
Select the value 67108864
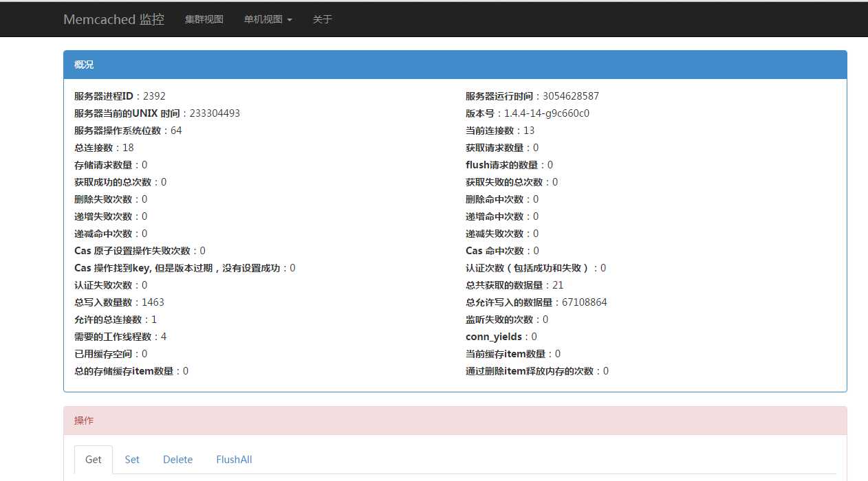click(585, 302)
